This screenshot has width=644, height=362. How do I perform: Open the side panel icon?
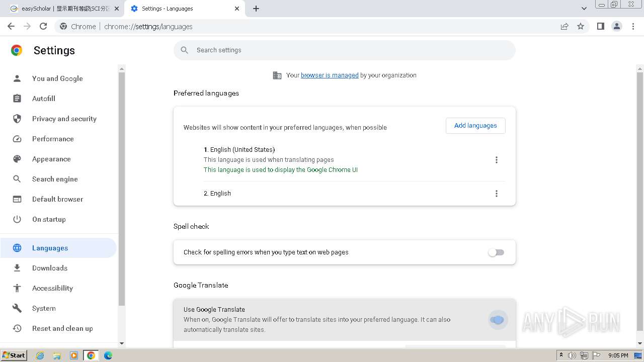[601, 26]
